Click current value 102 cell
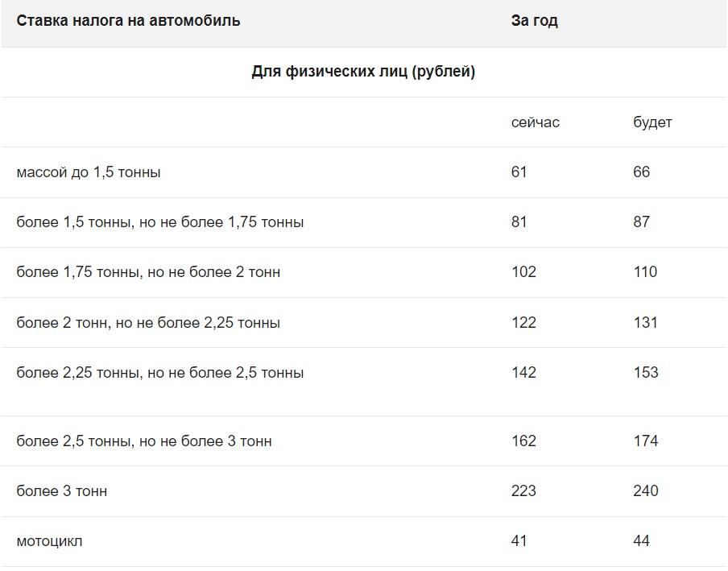 click(523, 272)
